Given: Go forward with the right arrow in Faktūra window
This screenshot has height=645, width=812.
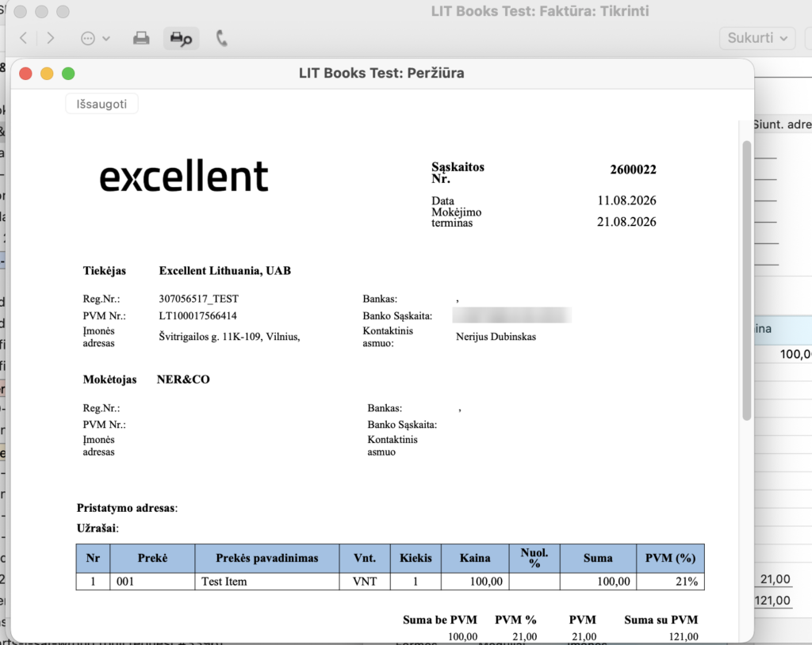Looking at the screenshot, I should [x=50, y=38].
